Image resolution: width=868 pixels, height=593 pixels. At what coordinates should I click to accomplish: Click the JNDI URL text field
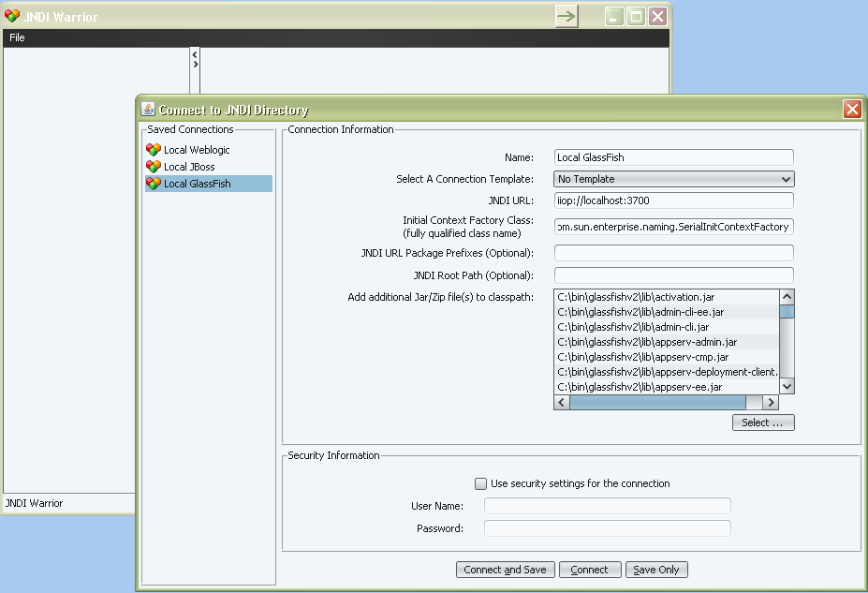[673, 200]
